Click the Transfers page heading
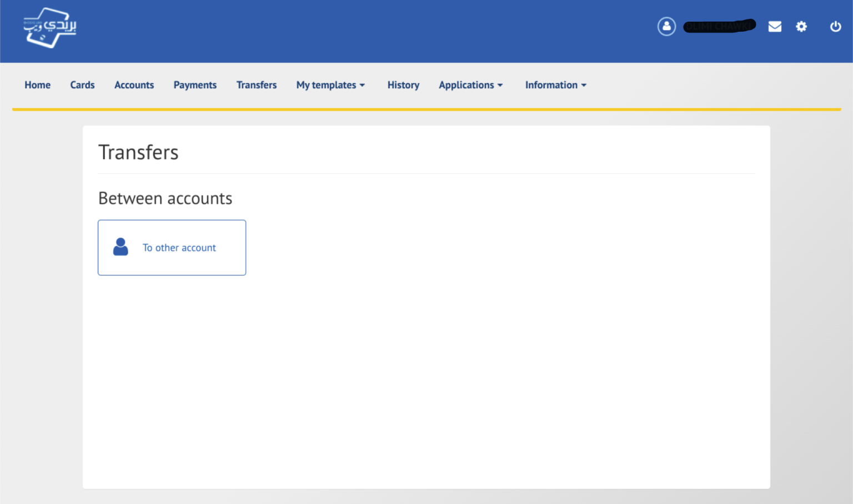The height and width of the screenshot is (504, 853). pyautogui.click(x=138, y=153)
